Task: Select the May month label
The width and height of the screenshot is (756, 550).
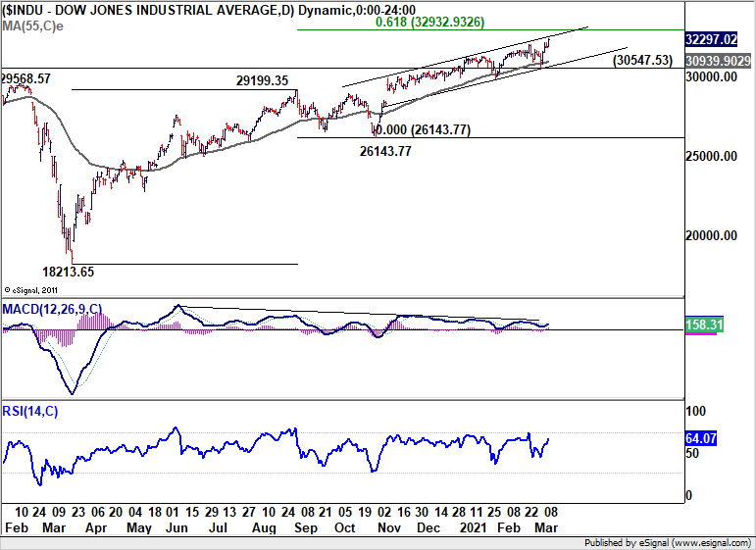Action: 139,527
